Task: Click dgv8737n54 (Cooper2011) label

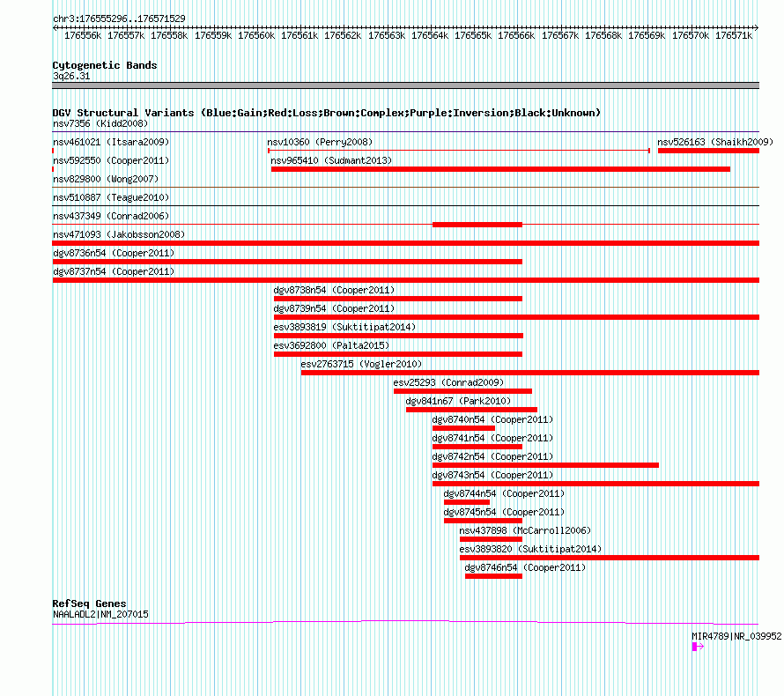Action: pos(114,271)
